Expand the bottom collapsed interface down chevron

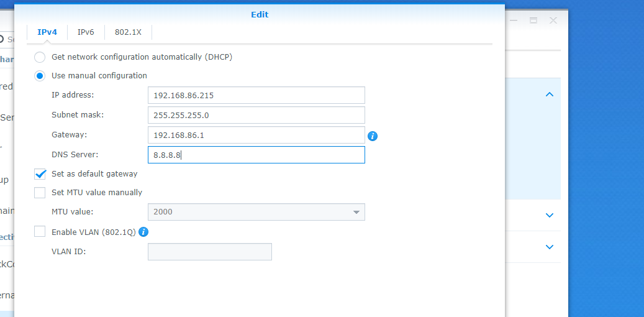tap(549, 247)
